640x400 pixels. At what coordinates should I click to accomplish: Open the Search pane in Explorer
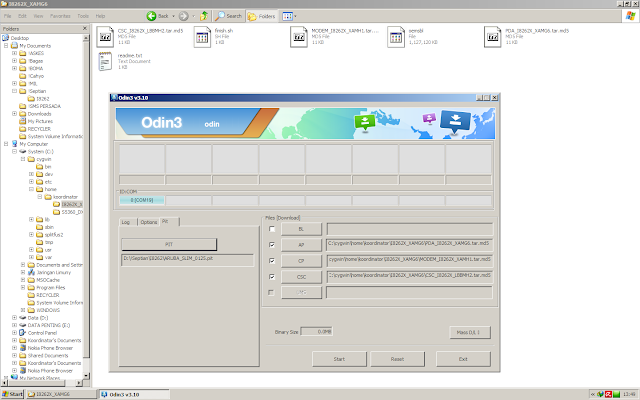tap(229, 16)
